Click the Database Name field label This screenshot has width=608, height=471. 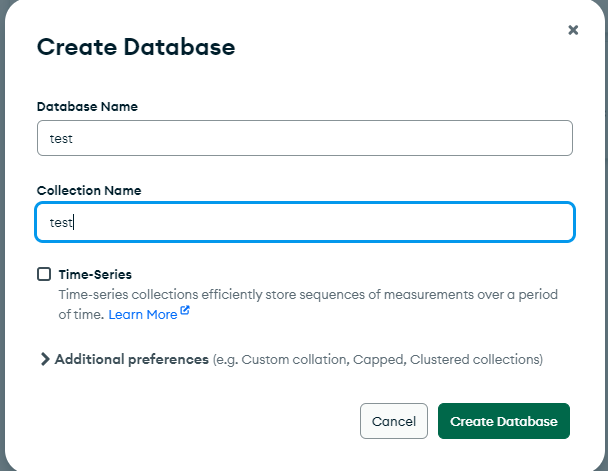[x=87, y=106]
